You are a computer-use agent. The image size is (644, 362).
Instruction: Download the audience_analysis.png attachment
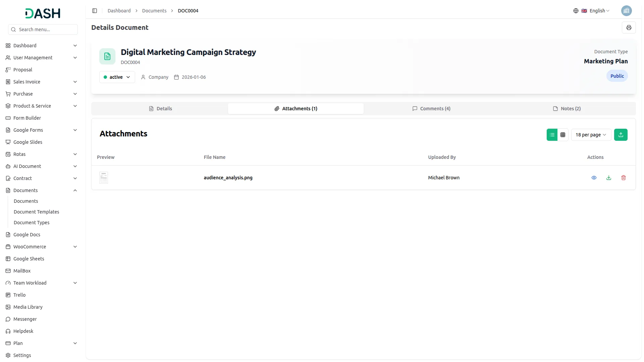[x=609, y=177]
